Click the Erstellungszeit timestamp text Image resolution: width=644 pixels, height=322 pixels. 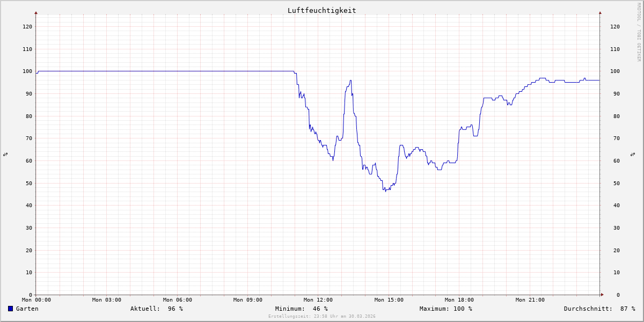pyautogui.click(x=321, y=316)
